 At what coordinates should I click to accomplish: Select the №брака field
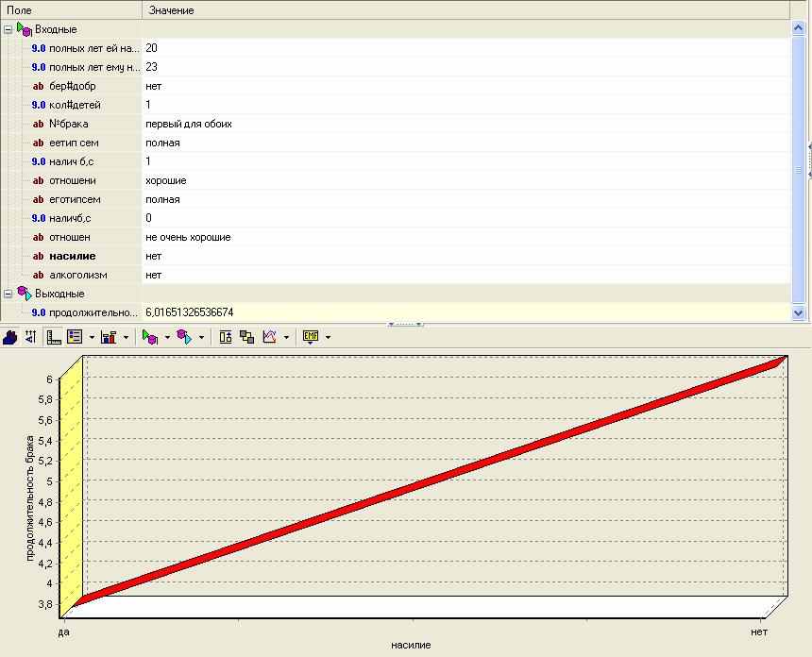click(68, 124)
